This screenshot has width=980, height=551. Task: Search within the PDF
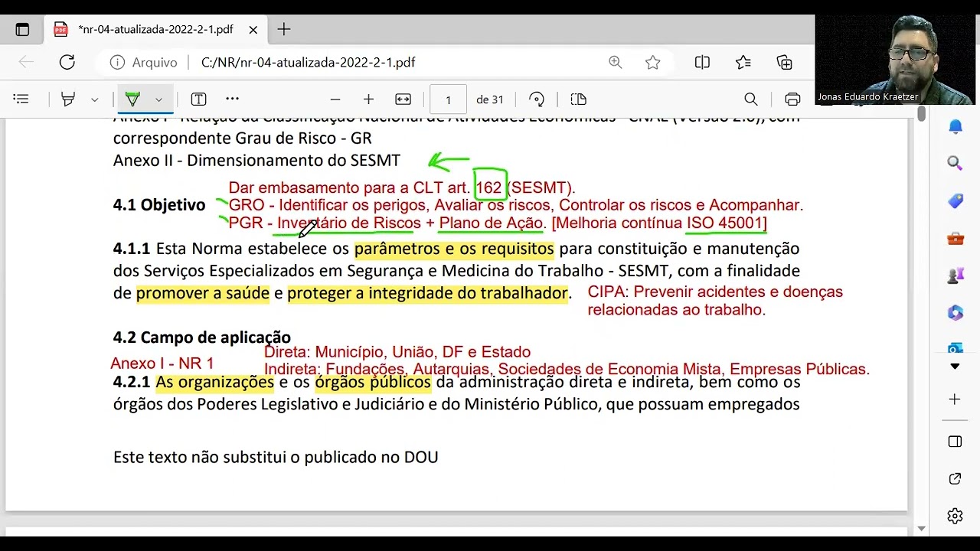(751, 99)
